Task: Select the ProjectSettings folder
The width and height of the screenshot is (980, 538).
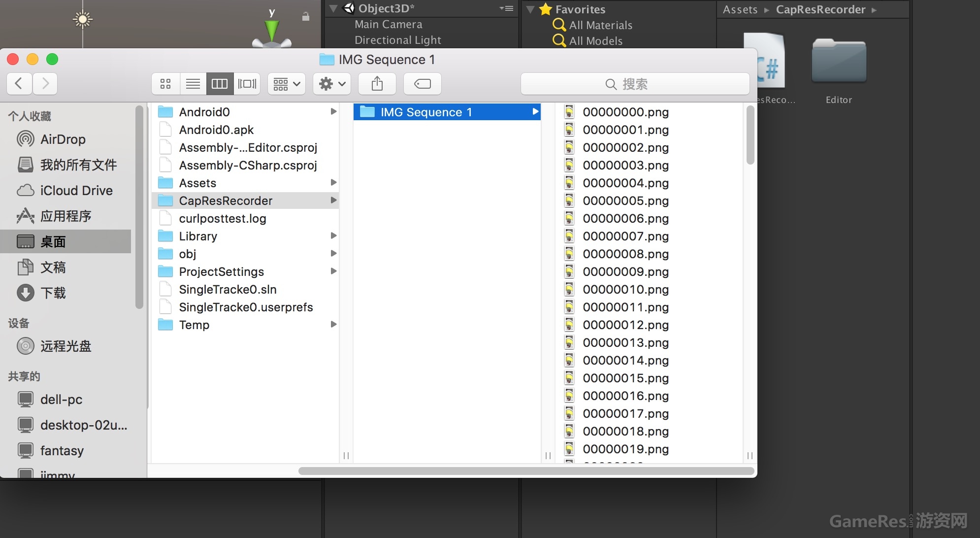Action: [x=245, y=271]
